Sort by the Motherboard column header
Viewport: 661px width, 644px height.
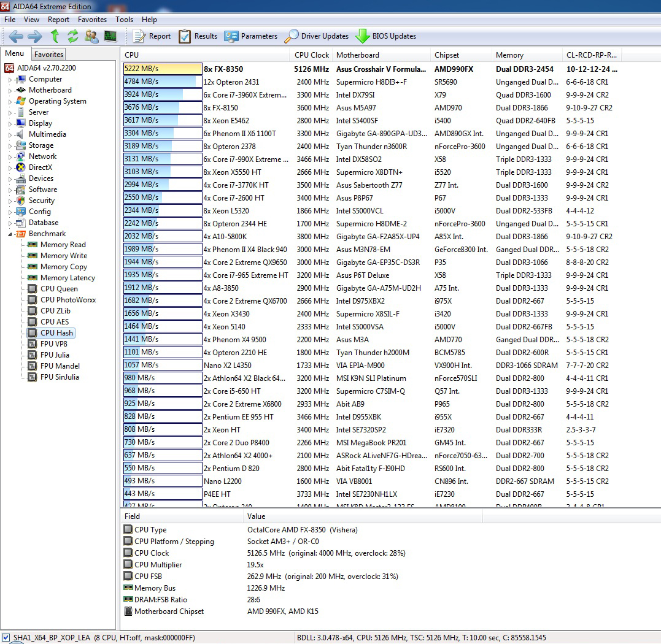coord(381,55)
